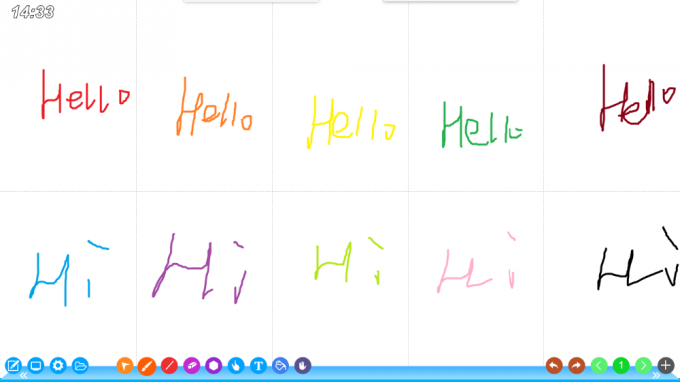The image size is (680, 382).
Task: Click the green Hello drawing
Action: 482,125
